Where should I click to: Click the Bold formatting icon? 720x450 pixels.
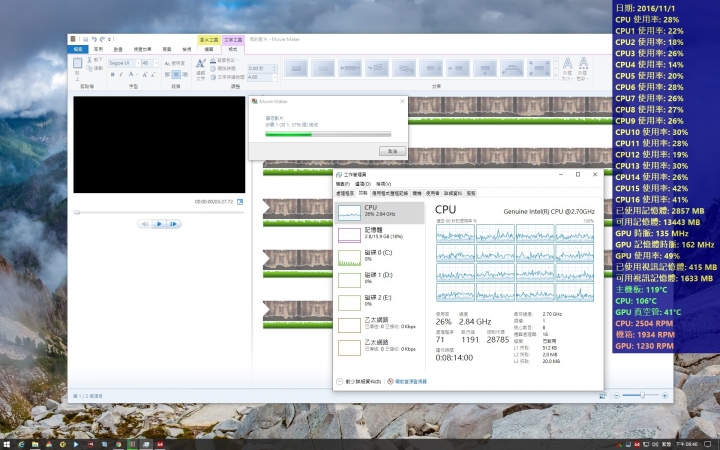coord(111,74)
